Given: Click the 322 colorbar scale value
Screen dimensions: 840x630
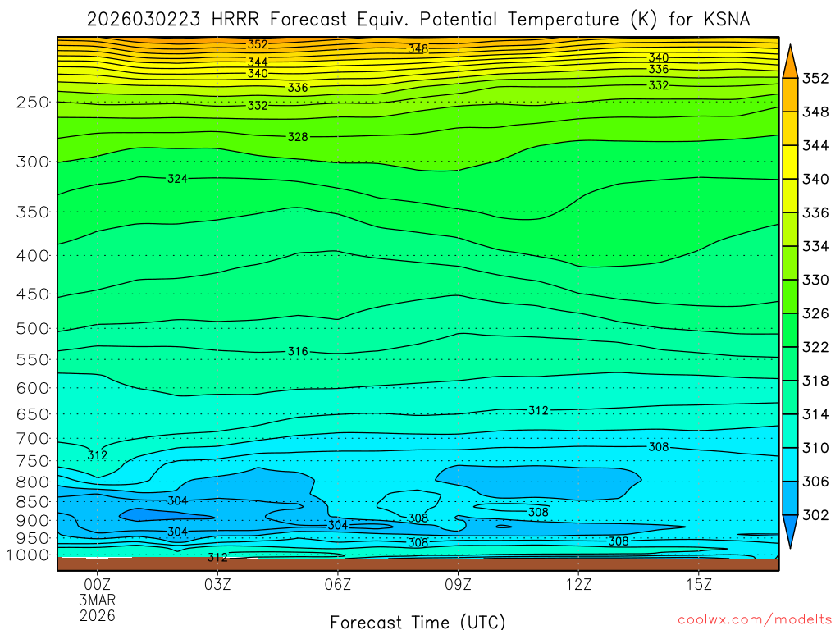Looking at the screenshot, I should pos(815,347).
